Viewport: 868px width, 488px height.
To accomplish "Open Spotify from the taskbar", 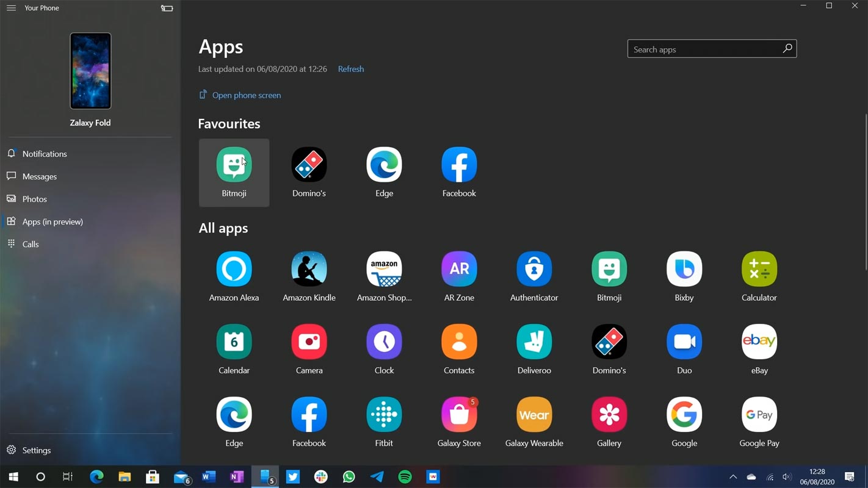I will tap(405, 476).
